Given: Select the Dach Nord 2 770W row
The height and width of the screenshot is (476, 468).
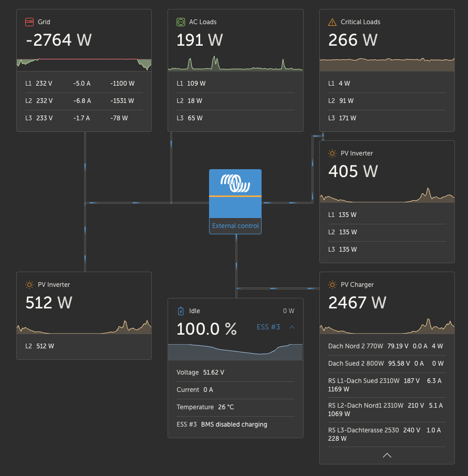Looking at the screenshot, I should 387,346.
